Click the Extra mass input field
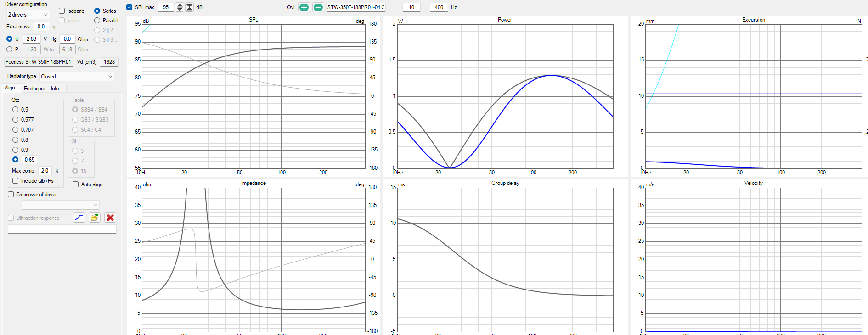The width and height of the screenshot is (868, 335). [x=41, y=27]
